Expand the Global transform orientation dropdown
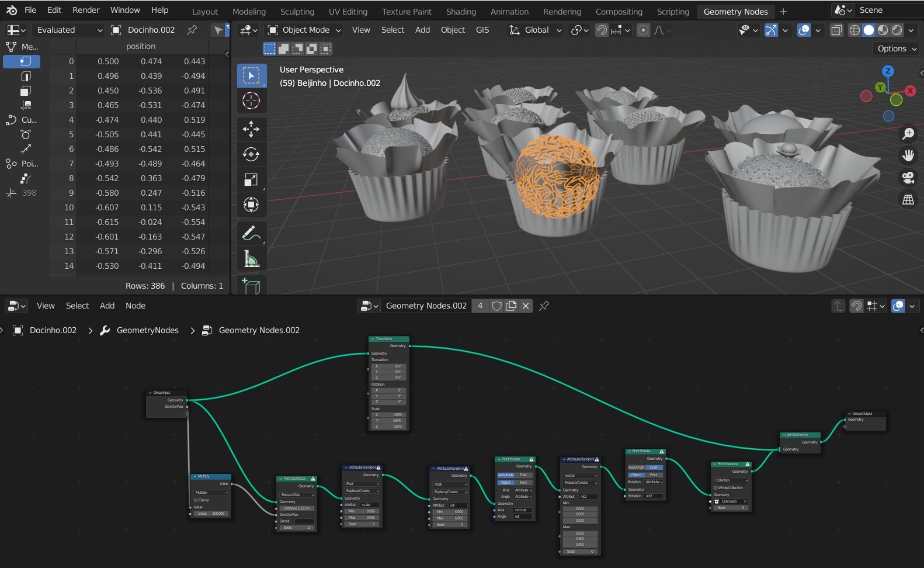924x568 pixels. click(535, 30)
